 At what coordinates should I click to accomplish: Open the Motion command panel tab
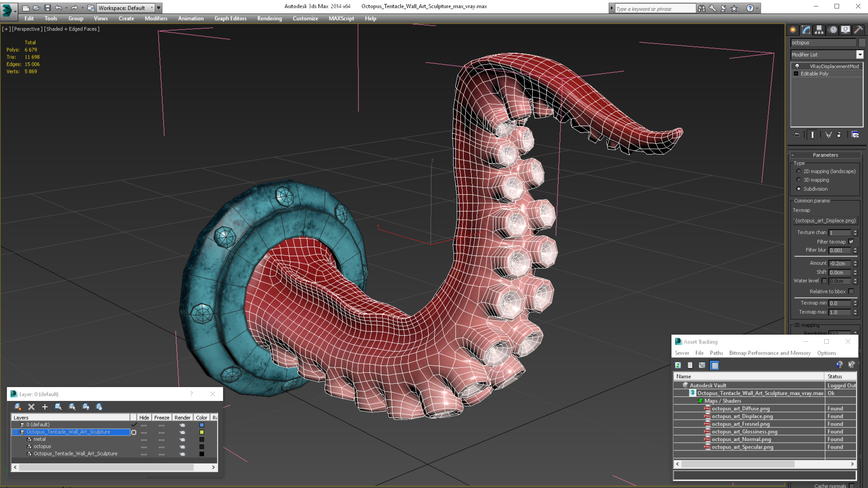click(833, 30)
